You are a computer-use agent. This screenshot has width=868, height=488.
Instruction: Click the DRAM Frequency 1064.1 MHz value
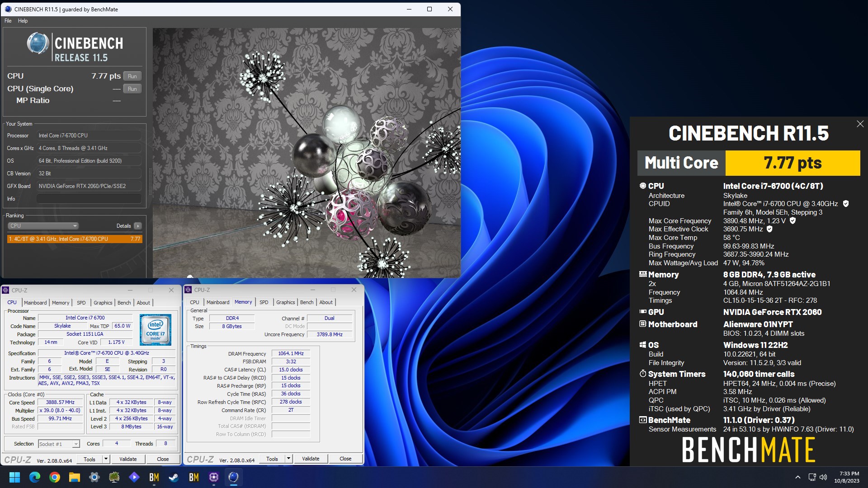[x=291, y=354]
